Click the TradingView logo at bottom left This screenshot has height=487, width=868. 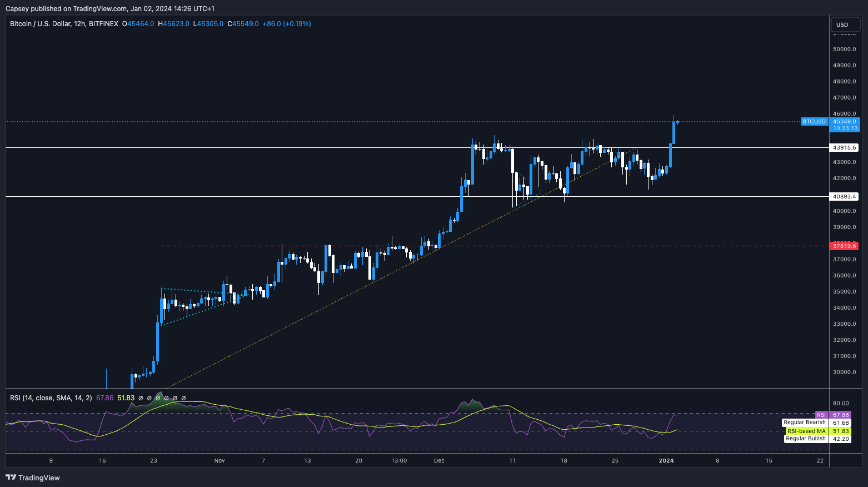coord(33,478)
